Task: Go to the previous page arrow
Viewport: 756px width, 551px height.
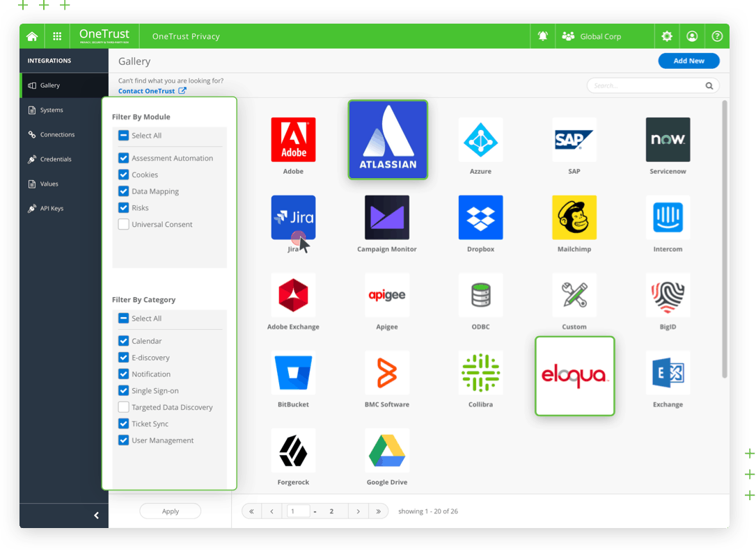Action: pyautogui.click(x=272, y=511)
